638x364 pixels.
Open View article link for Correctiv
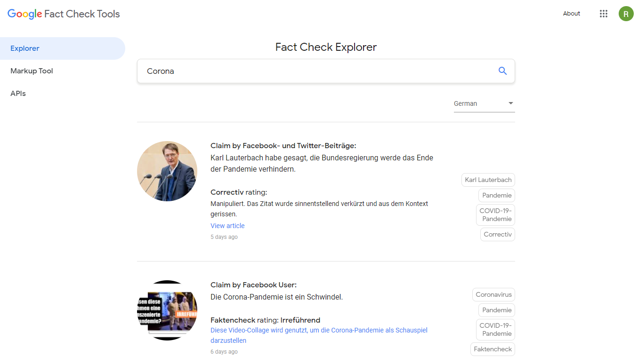pos(227,226)
